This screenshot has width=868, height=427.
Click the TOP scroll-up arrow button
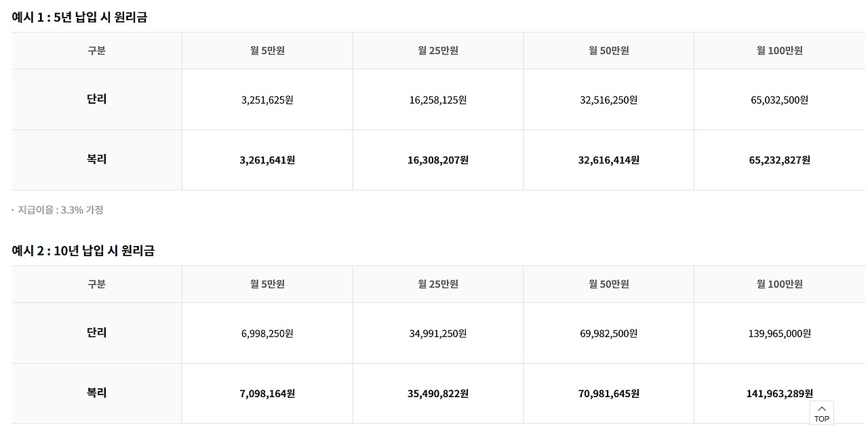[x=821, y=413]
